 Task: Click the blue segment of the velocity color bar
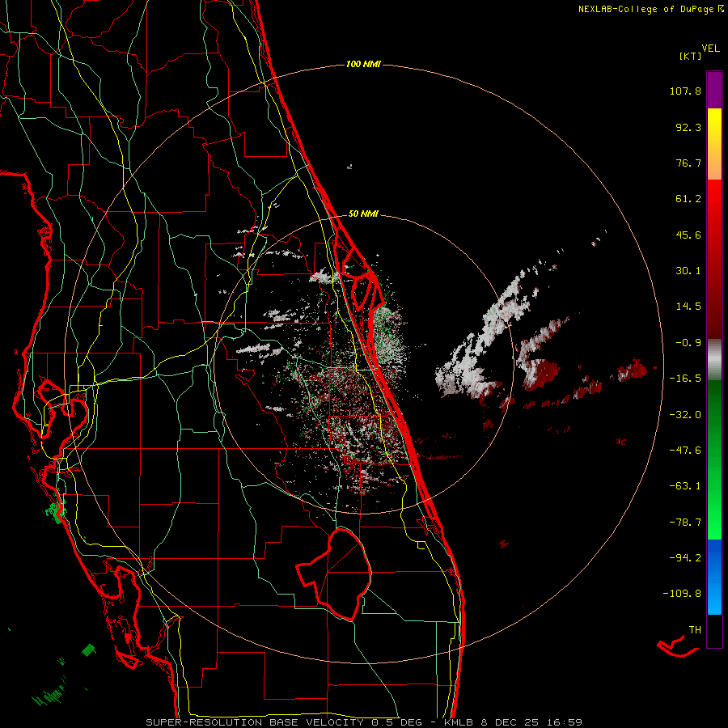coord(714,577)
